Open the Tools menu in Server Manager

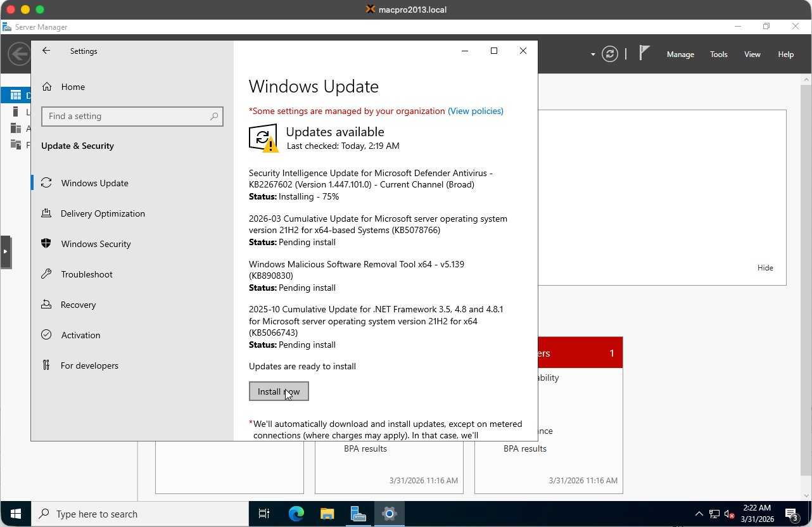click(718, 54)
